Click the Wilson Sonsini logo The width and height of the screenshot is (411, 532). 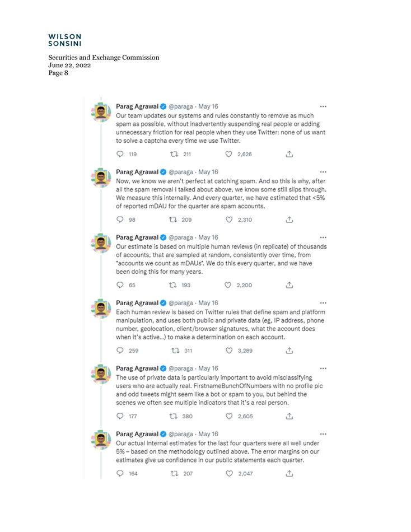(64, 39)
